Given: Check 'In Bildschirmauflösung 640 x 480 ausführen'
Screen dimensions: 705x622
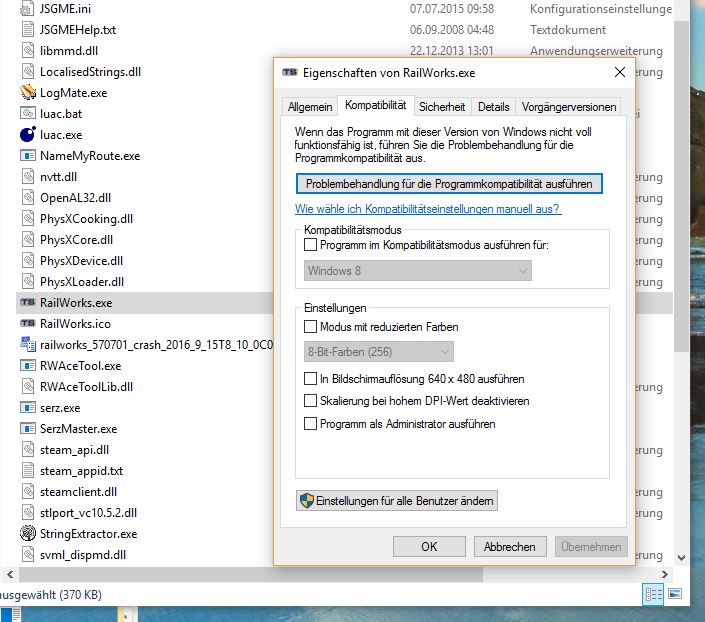Looking at the screenshot, I should click(310, 379).
